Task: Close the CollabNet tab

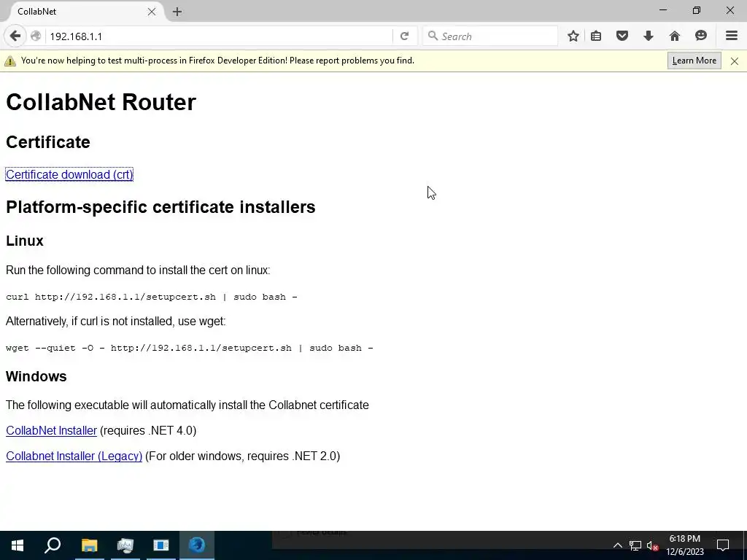Action: tap(152, 12)
